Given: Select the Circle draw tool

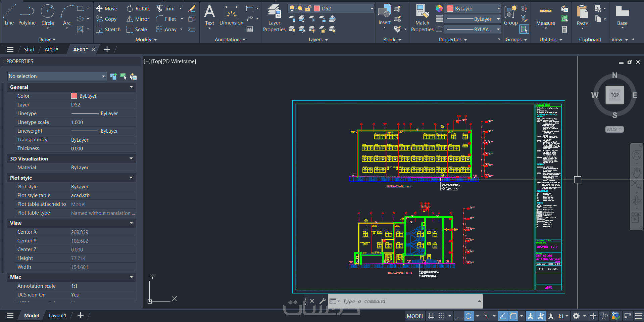Looking at the screenshot, I should pyautogui.click(x=48, y=15).
